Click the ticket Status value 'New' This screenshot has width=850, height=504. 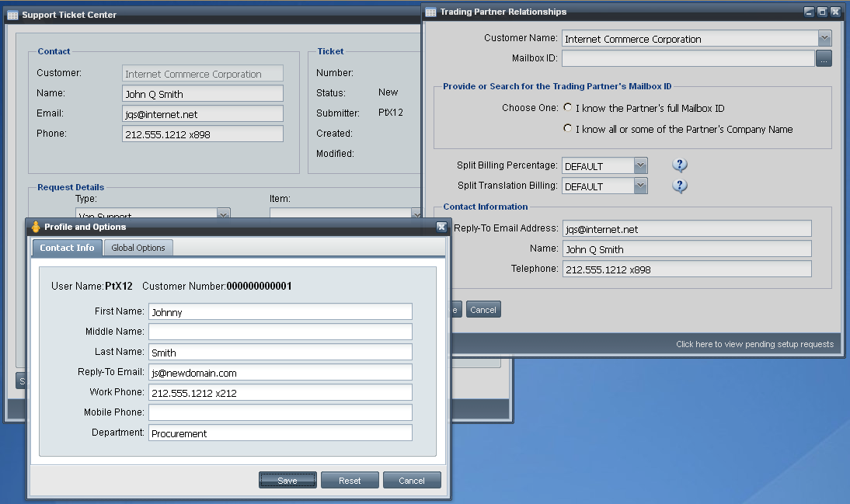coord(388,92)
